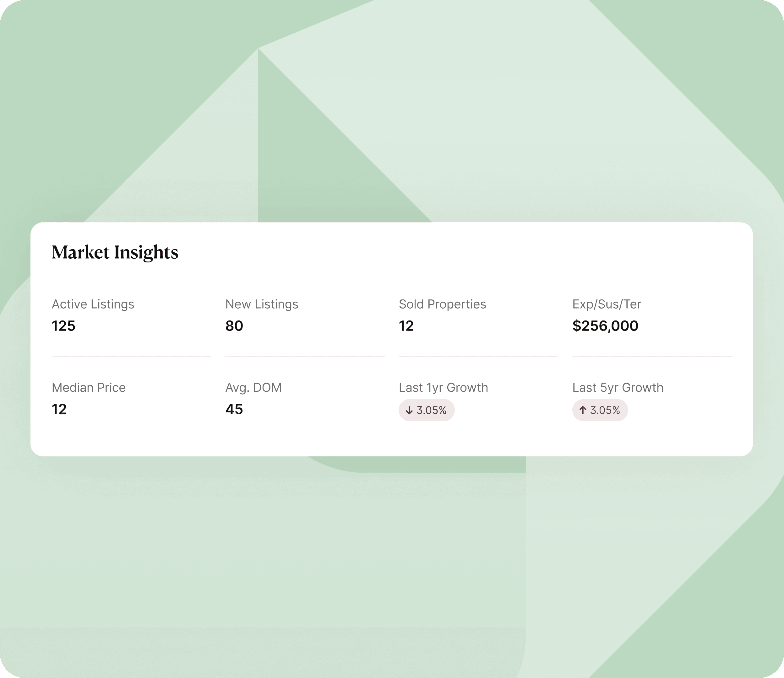784x678 pixels.
Task: Select the Last 5yr Growth label
Action: 618,387
